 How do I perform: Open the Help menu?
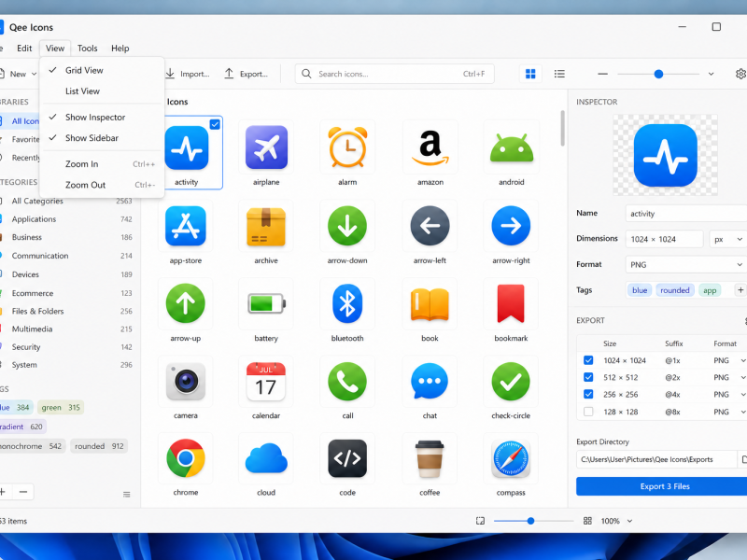(120, 49)
